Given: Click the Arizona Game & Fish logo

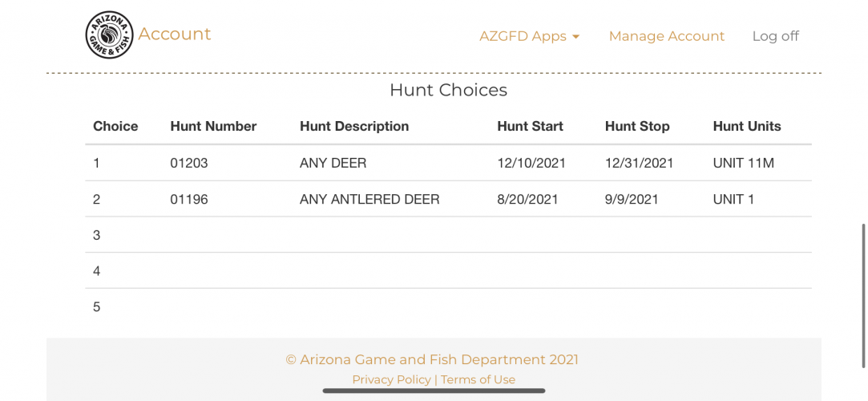Looking at the screenshot, I should [x=109, y=35].
